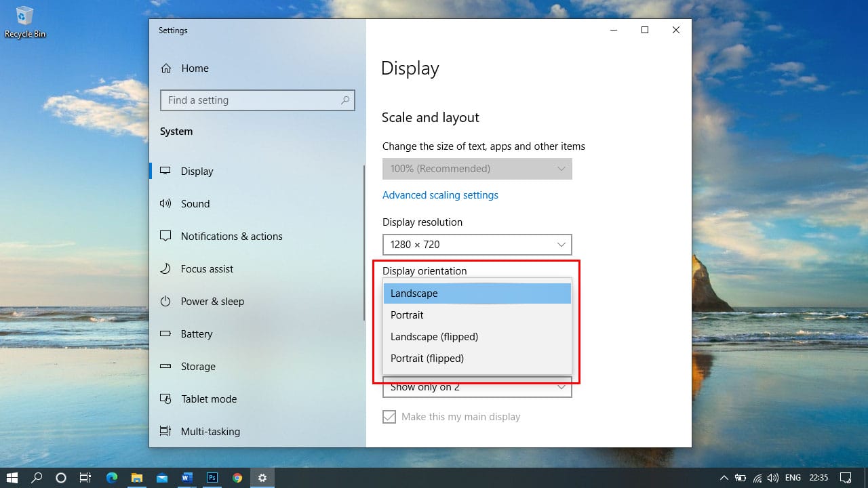Open the 100% (Recommended) scaling dropdown
Viewport: 868px width, 488px height.
click(477, 169)
